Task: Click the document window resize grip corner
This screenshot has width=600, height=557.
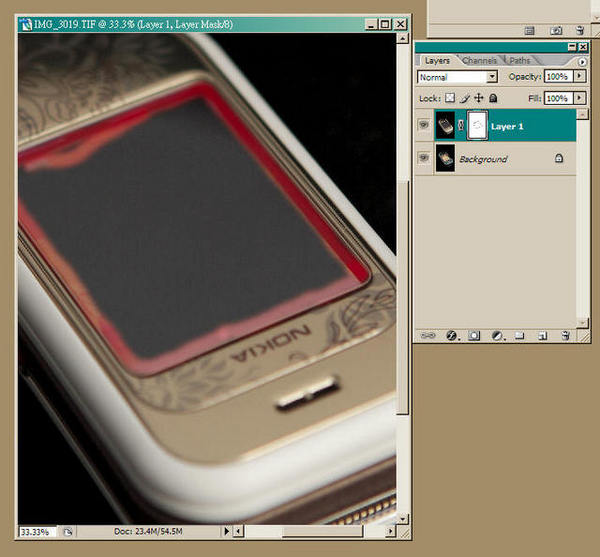Action: [x=403, y=532]
